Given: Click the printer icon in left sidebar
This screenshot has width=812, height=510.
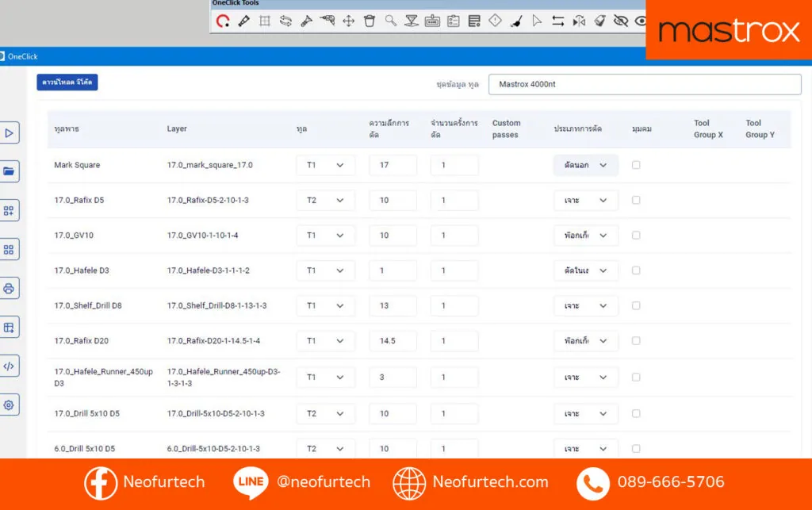Looking at the screenshot, I should (9, 289).
